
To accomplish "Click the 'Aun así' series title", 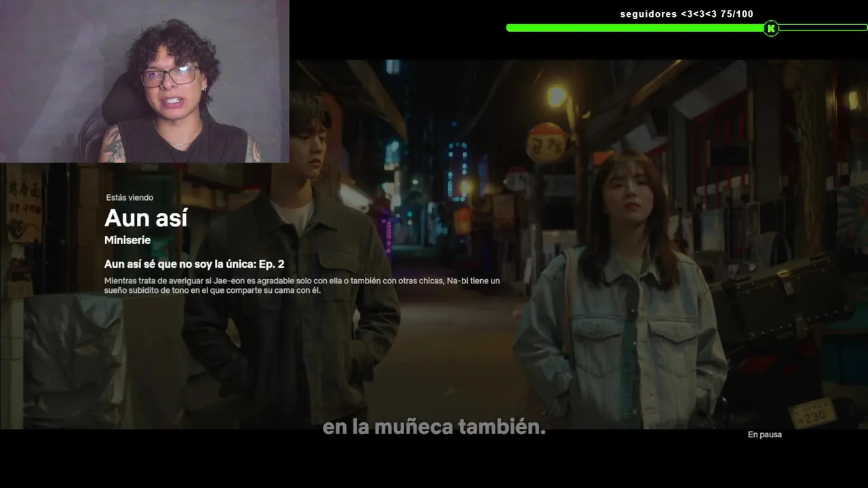I will [146, 218].
